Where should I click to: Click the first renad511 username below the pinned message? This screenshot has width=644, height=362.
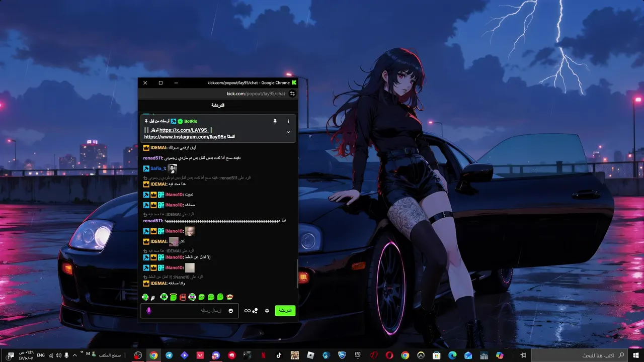click(x=153, y=158)
